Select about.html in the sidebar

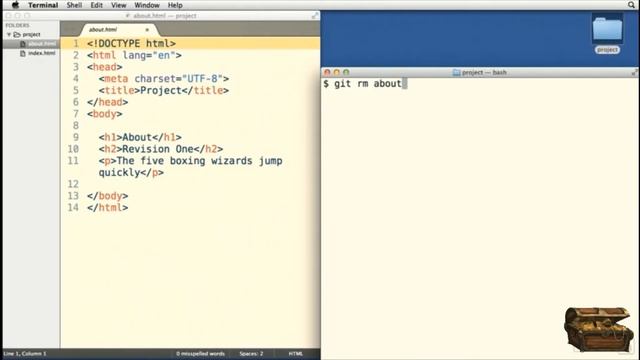31,44
